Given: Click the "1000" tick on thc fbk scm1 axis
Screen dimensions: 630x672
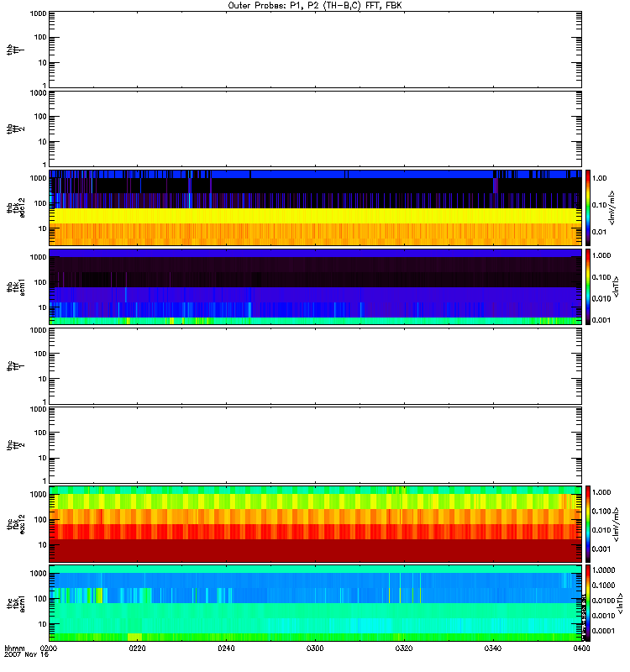Looking at the screenshot, I should 38,574.
